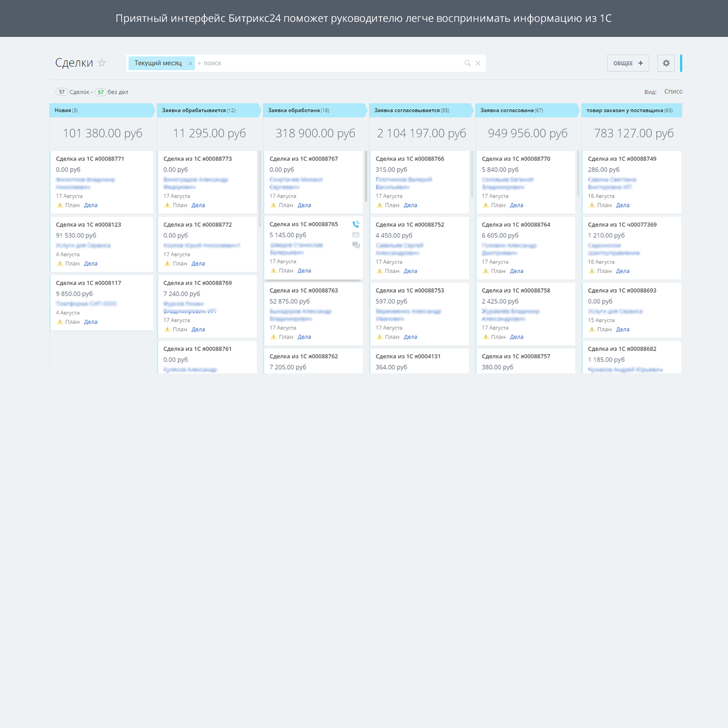The image size is (728, 728).
Task: Open deal title Сделка из 1С я00088757
Action: tap(516, 357)
